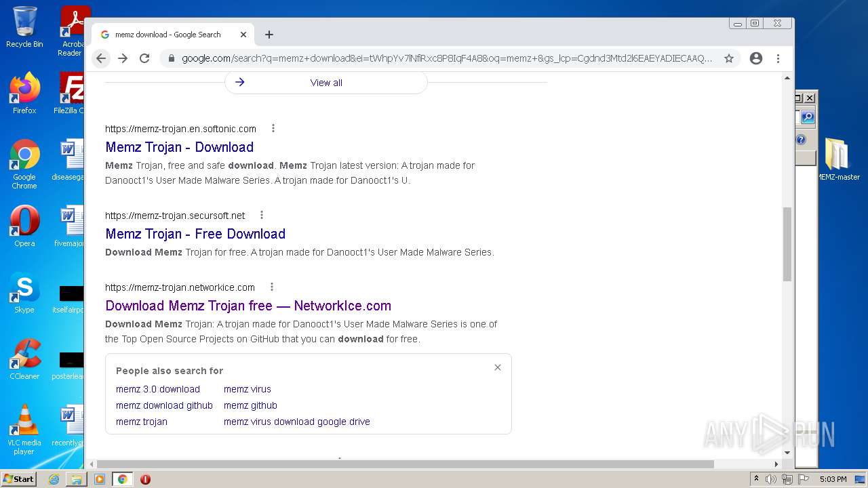This screenshot has width=868, height=488.
Task: Select Opera taskbar button
Action: [x=145, y=479]
